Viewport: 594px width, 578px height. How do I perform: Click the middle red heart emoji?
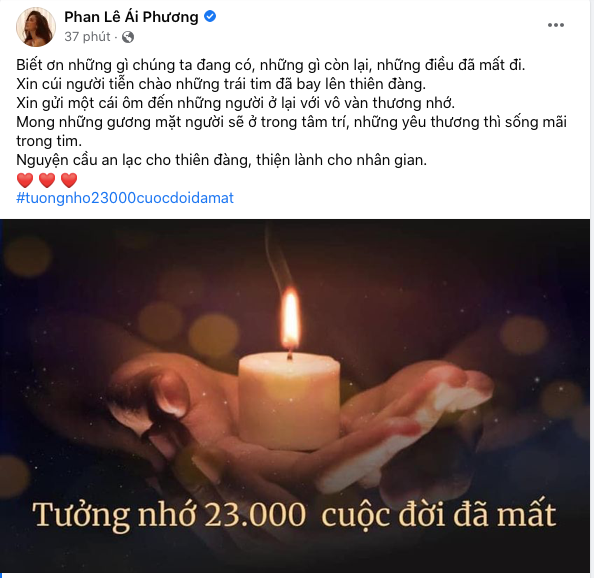47,180
